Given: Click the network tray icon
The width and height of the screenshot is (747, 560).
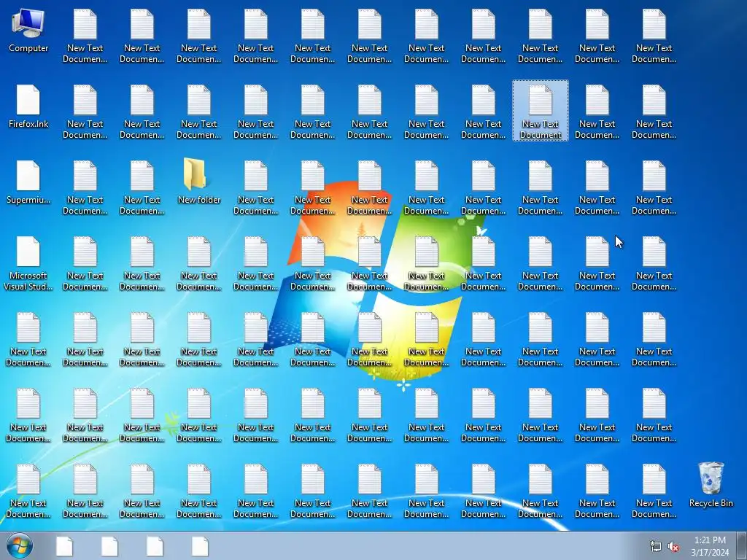Looking at the screenshot, I should (x=656, y=547).
